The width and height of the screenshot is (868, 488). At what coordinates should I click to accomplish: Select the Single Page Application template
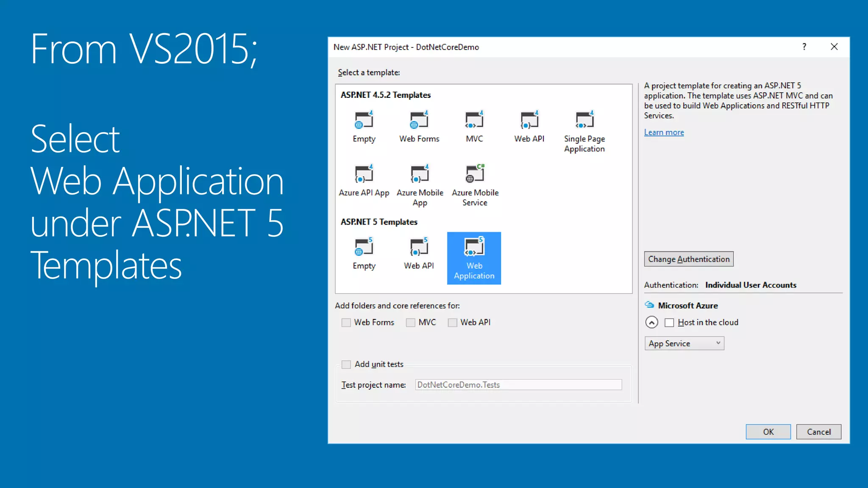click(584, 121)
